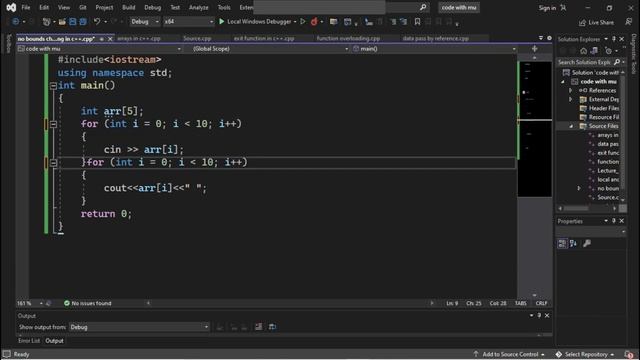Screen dimensions: 640x360
Task: Switch to 'arrays in c++.cpp' tab
Action: tap(139, 38)
